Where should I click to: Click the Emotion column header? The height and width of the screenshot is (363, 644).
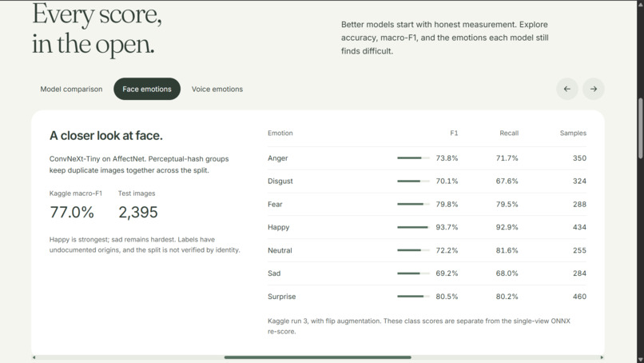pos(280,134)
